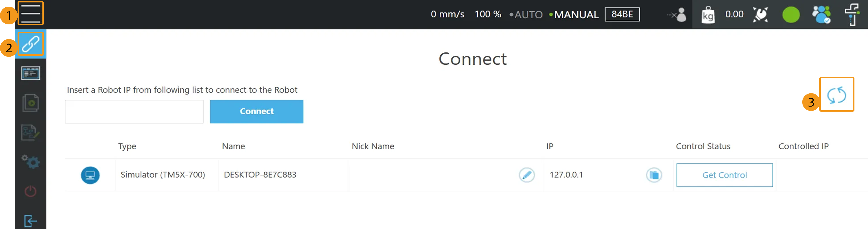Image resolution: width=868 pixels, height=229 pixels.
Task: Open the hamburger main menu
Action: [30, 14]
